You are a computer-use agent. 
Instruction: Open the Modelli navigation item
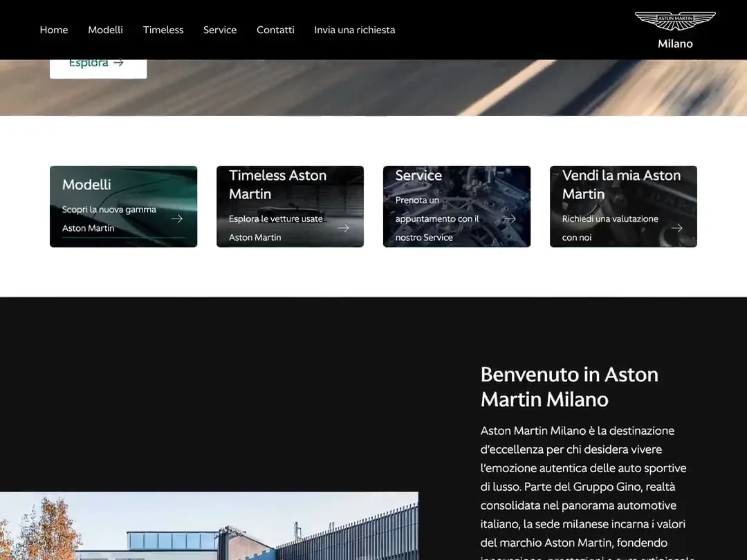point(105,30)
